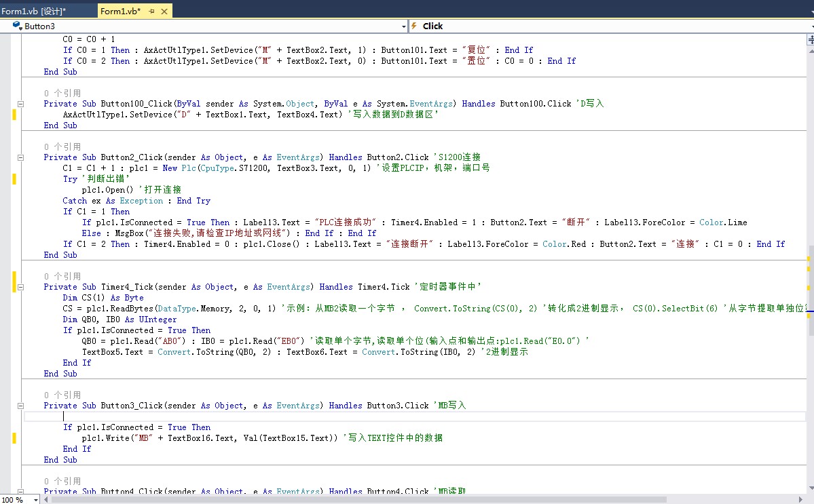Click 'C0 = C0 + 1' line

[x=89, y=39]
